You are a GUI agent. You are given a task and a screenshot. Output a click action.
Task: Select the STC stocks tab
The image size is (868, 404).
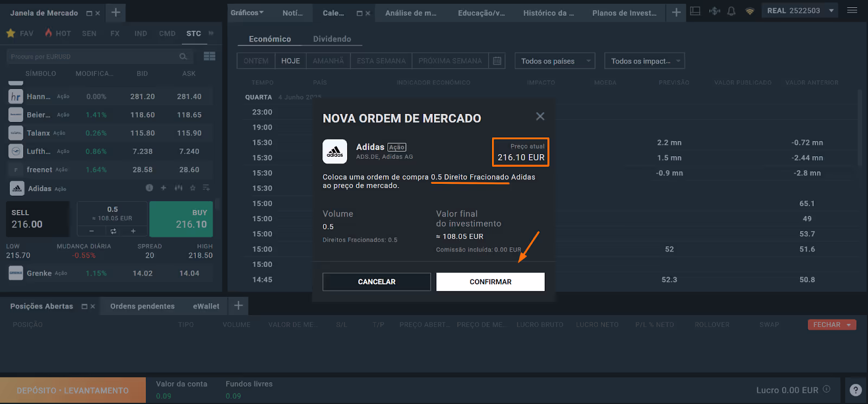pyautogui.click(x=194, y=34)
